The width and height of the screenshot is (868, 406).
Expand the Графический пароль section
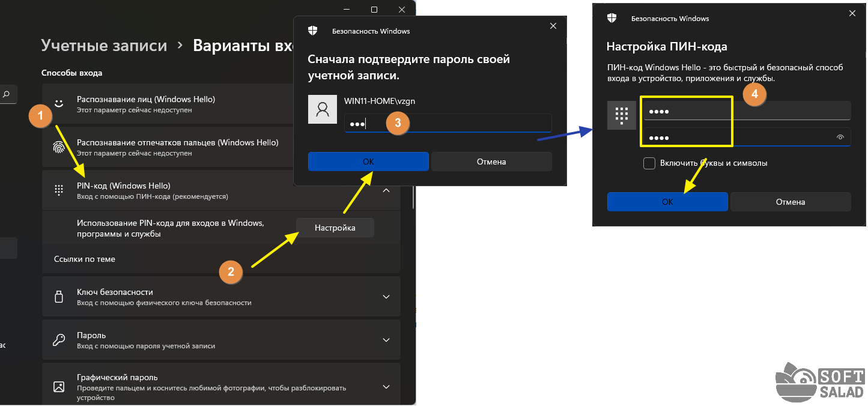point(386,386)
